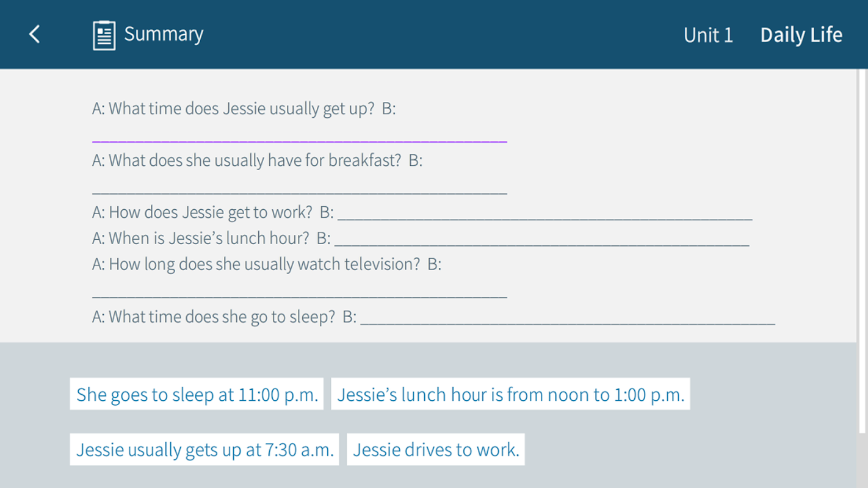Choose 'Jessie usually gets up at 7:30 a.m.'

click(204, 450)
